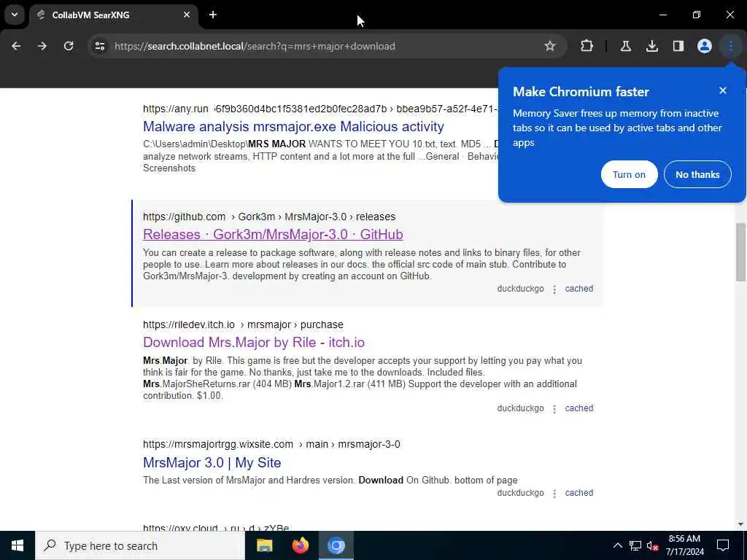Reload the current page
This screenshot has width=747, height=560.
coord(69,46)
